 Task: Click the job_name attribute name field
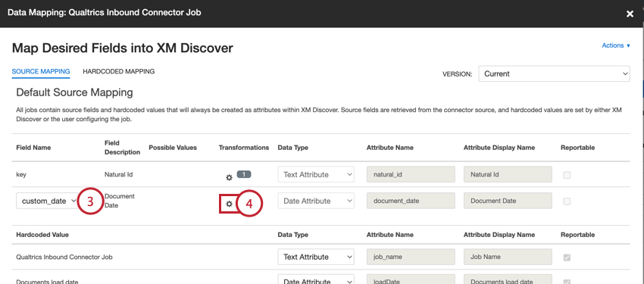(x=411, y=257)
